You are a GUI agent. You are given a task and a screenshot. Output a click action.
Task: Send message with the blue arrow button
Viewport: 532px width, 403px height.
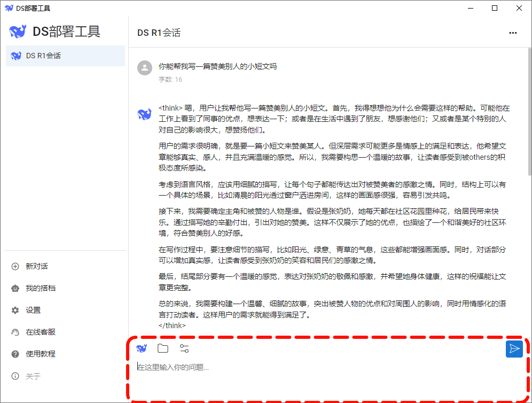point(514,349)
